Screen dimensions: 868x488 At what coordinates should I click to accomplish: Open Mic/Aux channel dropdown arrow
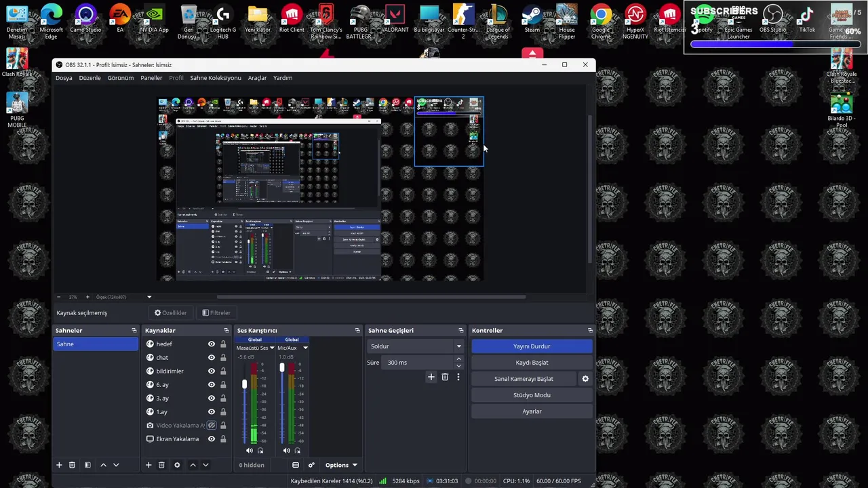coord(305,348)
